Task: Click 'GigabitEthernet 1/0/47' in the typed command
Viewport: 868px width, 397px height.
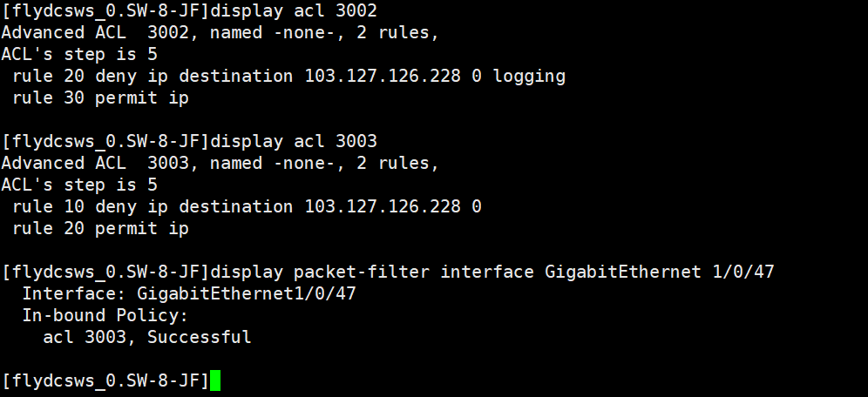Action: (x=660, y=273)
